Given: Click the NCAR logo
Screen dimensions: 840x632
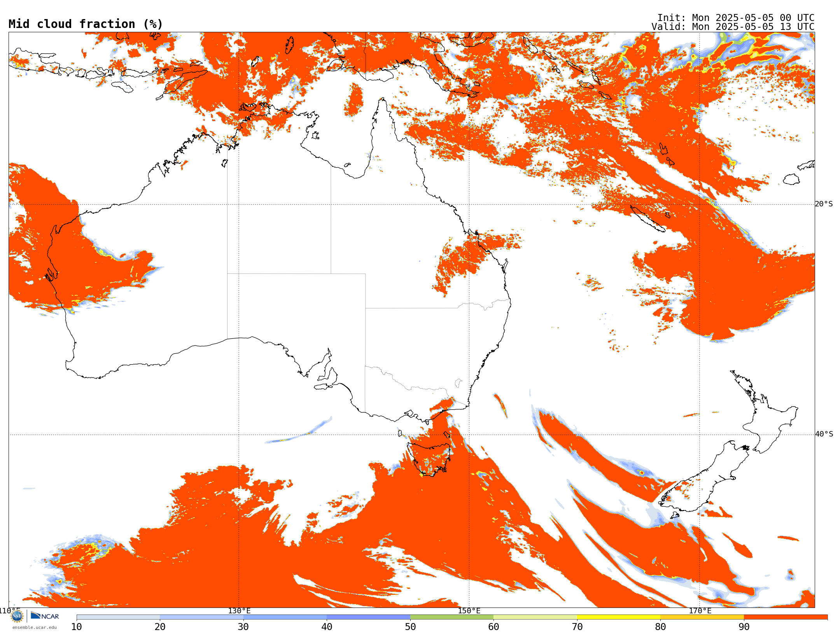Looking at the screenshot, I should [x=45, y=616].
